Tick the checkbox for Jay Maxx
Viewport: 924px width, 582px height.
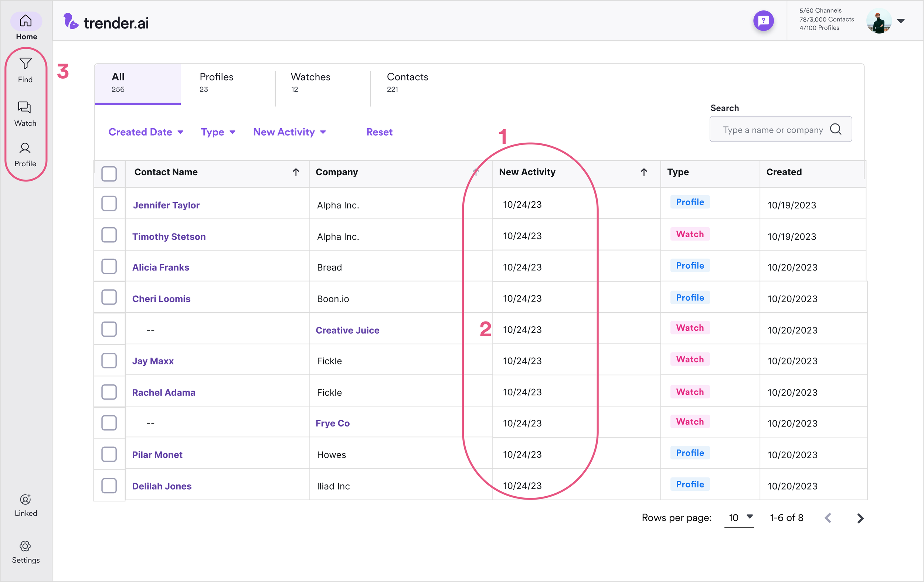click(x=109, y=361)
